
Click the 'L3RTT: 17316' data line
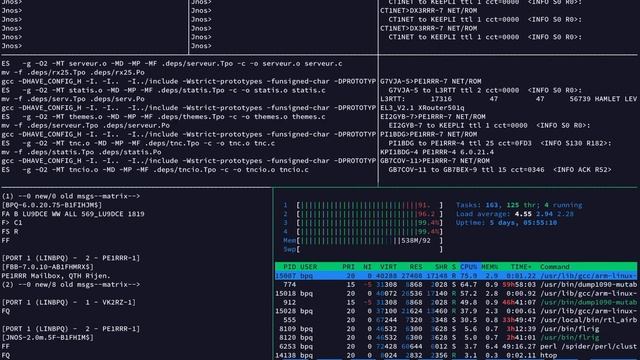[509, 99]
